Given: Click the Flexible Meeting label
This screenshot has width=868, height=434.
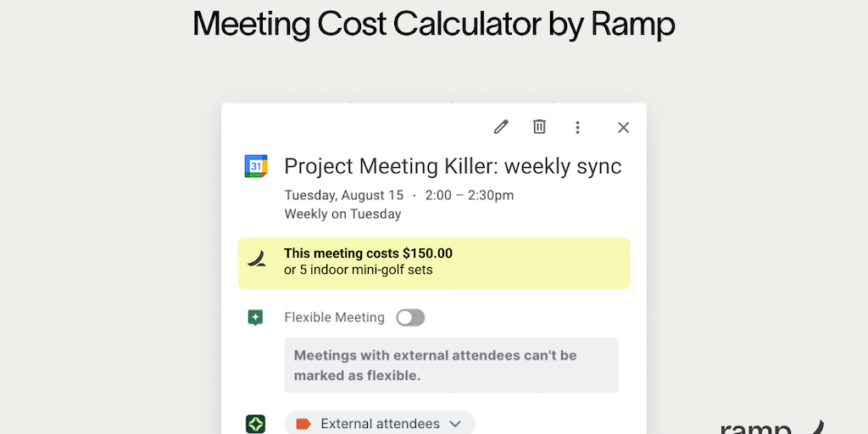Looking at the screenshot, I should click(x=334, y=318).
